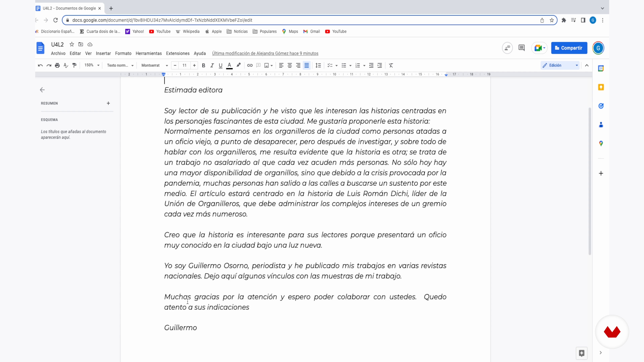Open the Archivo menu

[x=58, y=53]
